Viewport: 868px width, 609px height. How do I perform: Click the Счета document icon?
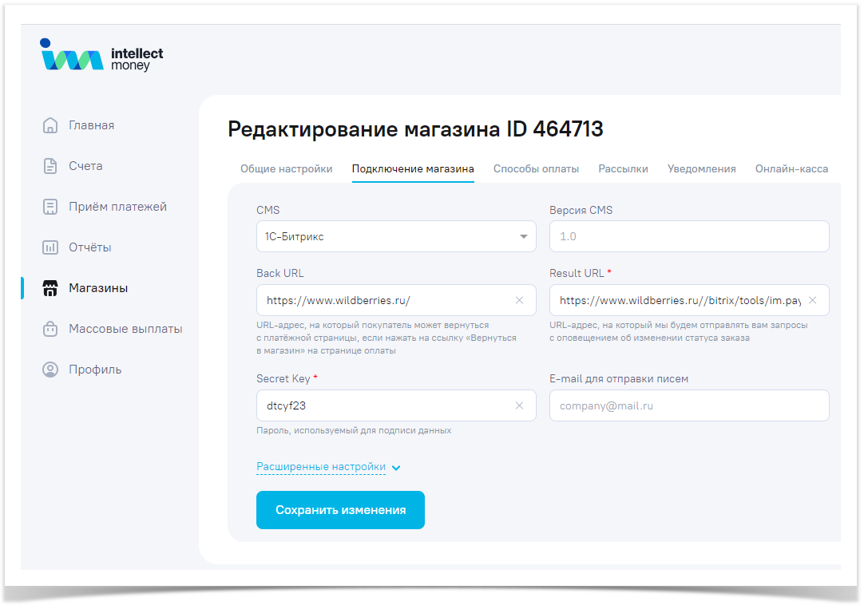click(50, 166)
